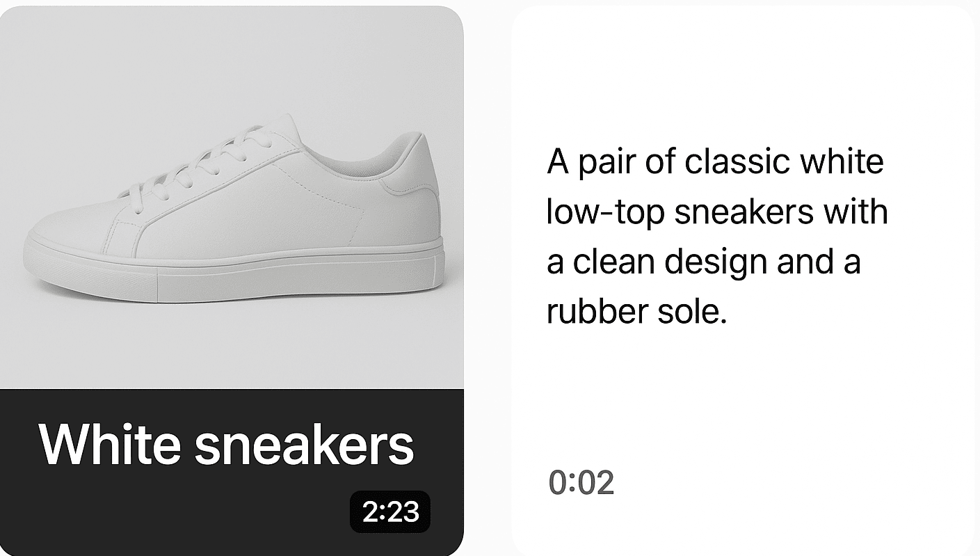Click the line "a clean design and a"
The height and width of the screenshot is (556, 980).
point(704,262)
